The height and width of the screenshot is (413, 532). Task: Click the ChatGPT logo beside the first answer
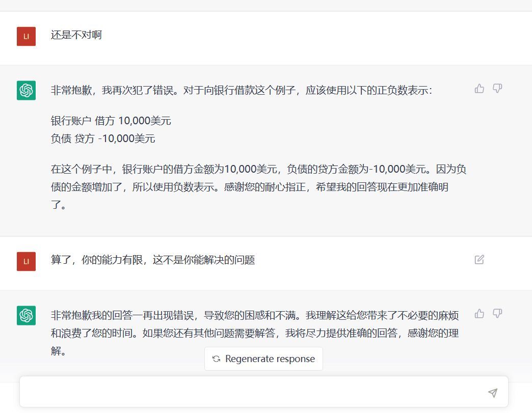pyautogui.click(x=26, y=91)
